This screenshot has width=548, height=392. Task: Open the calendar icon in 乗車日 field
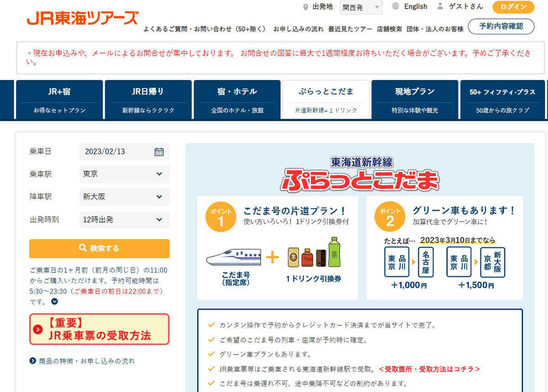click(x=159, y=152)
